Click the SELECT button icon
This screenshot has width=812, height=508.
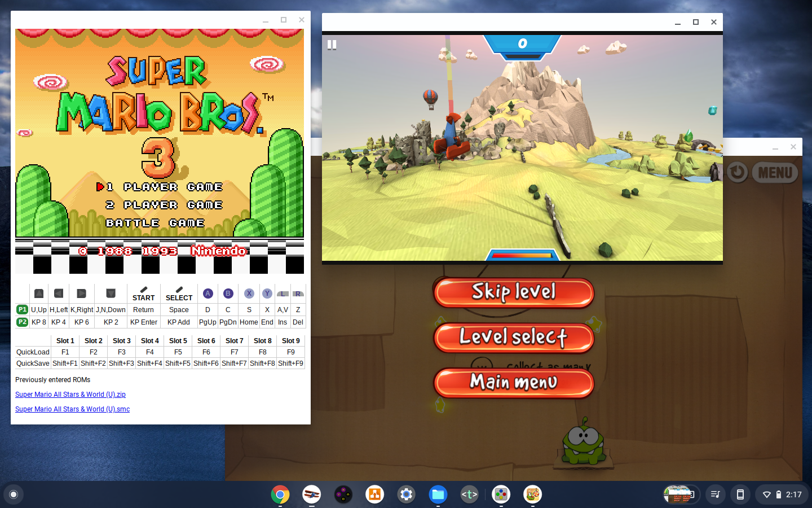[179, 294]
